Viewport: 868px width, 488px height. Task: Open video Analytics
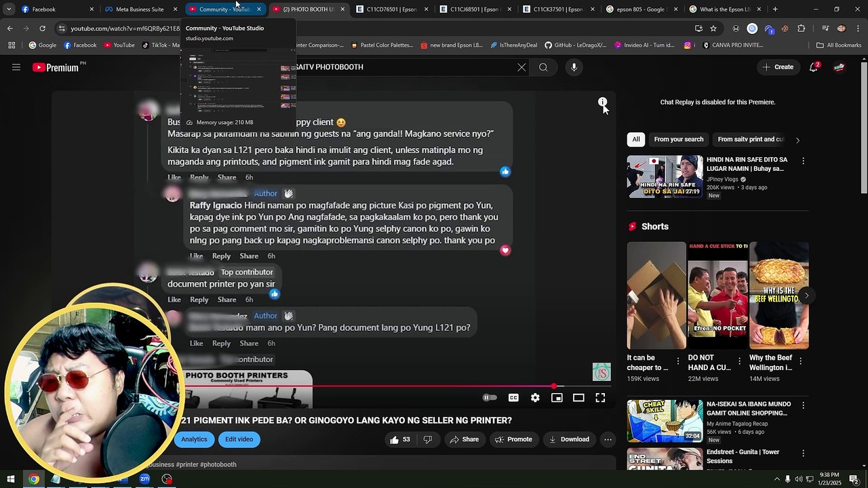click(x=194, y=439)
